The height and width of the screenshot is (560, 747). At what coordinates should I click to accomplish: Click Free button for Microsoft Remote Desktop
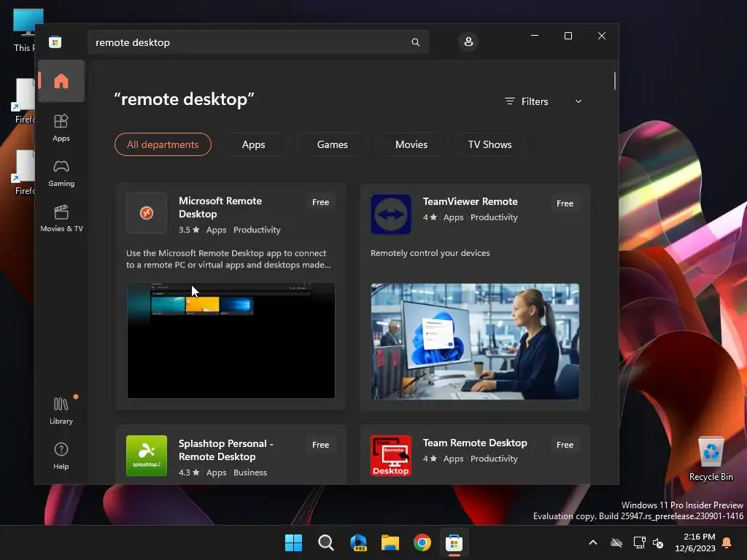click(x=321, y=202)
